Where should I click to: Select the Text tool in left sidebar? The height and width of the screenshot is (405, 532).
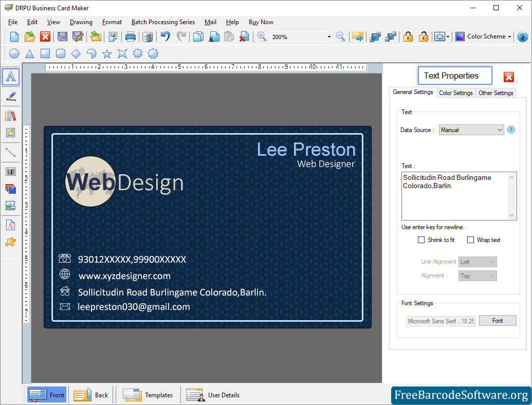[x=11, y=77]
